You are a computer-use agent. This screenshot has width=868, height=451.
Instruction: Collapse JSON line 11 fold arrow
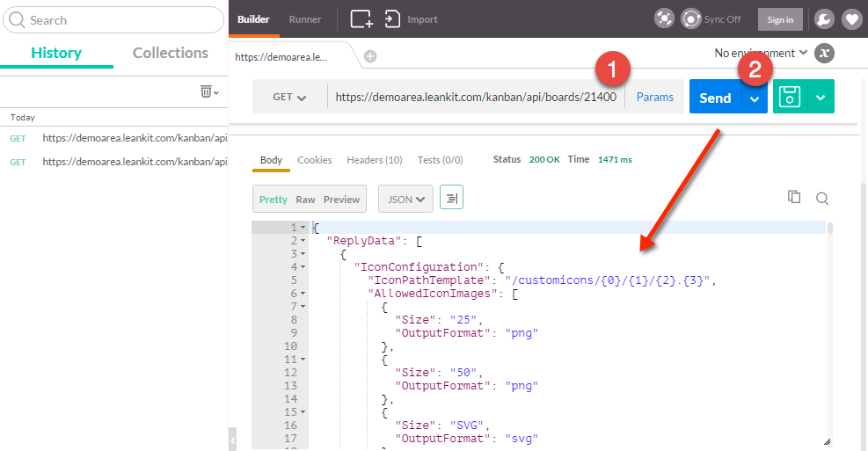pos(303,360)
